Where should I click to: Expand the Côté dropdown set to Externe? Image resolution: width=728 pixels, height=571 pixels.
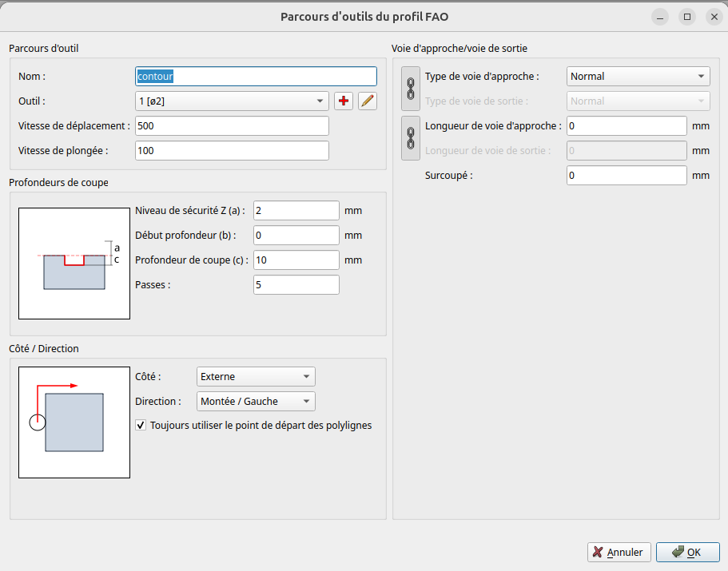tap(256, 377)
